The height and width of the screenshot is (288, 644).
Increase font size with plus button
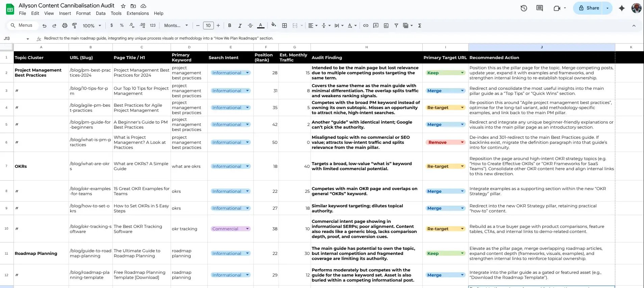[218, 26]
